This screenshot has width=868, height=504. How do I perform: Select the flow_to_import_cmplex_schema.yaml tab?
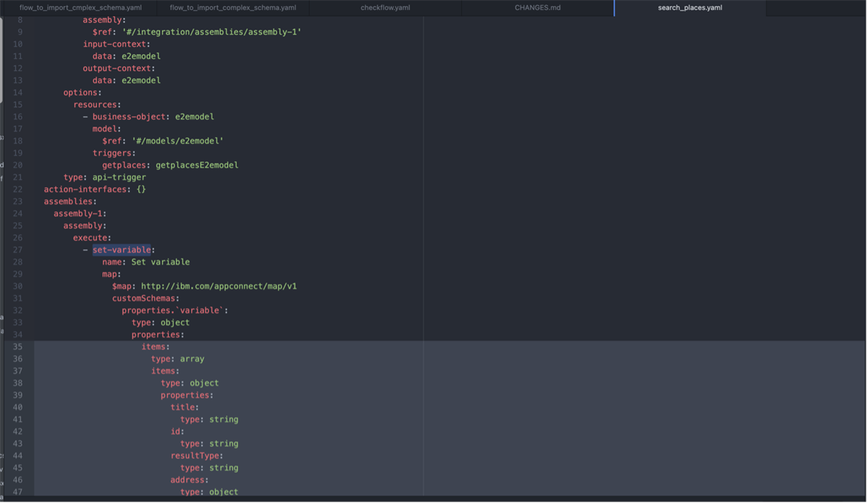pos(77,8)
